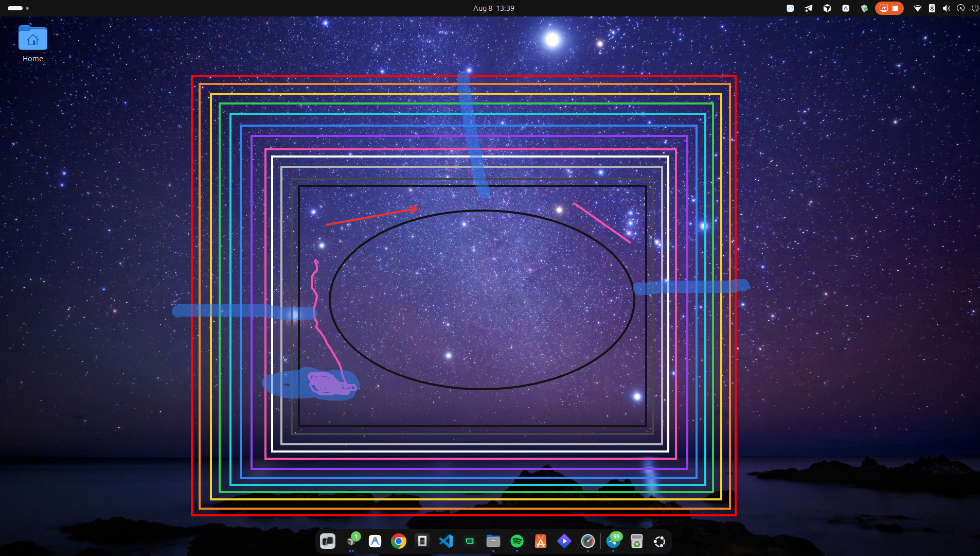Click the paper plane tray icon
This screenshot has height=556, width=980.
809,8
